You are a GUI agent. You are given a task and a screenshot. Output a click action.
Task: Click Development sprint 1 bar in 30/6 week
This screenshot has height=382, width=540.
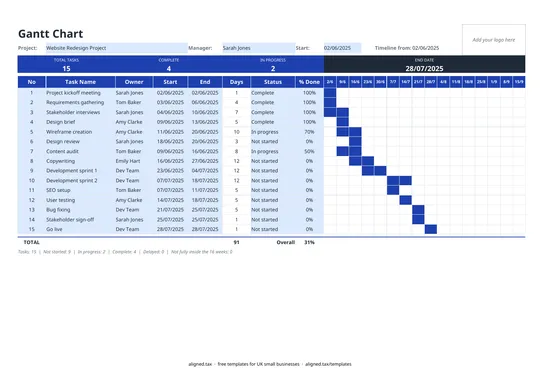pos(380,171)
